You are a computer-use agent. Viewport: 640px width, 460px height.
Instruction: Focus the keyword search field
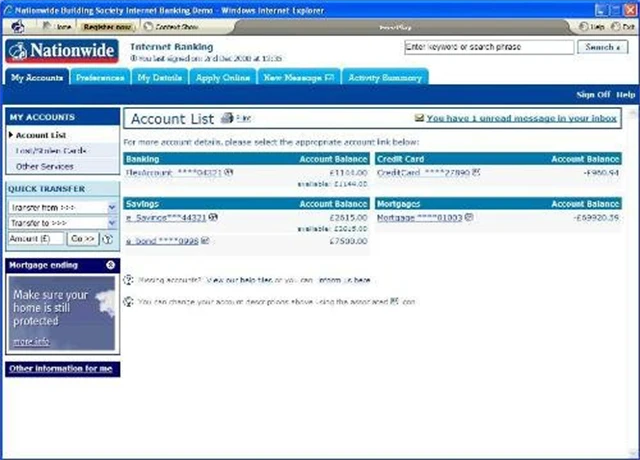pos(489,47)
